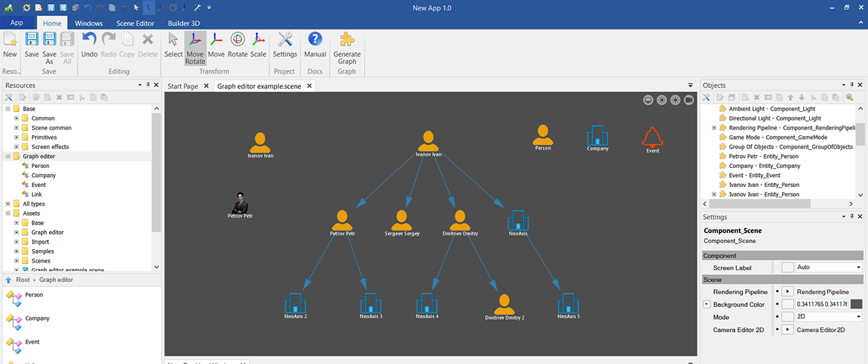Expand Background Color property plus box

coord(706,304)
